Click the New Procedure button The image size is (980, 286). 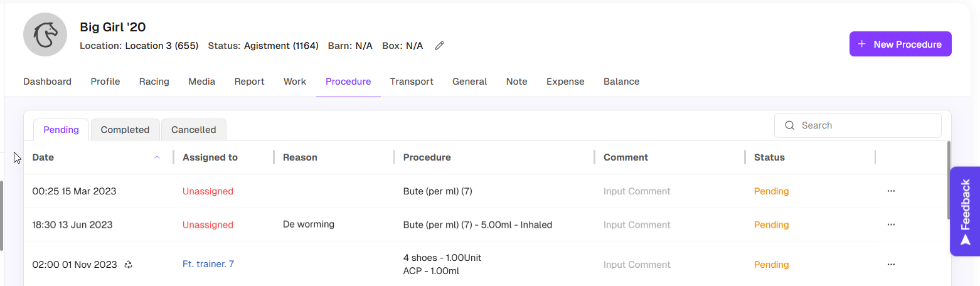[900, 45]
